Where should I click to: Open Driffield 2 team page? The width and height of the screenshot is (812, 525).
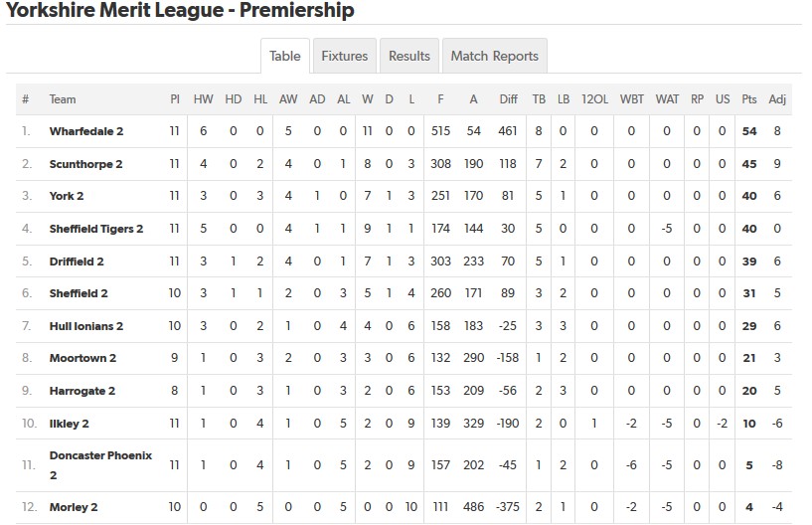(77, 262)
